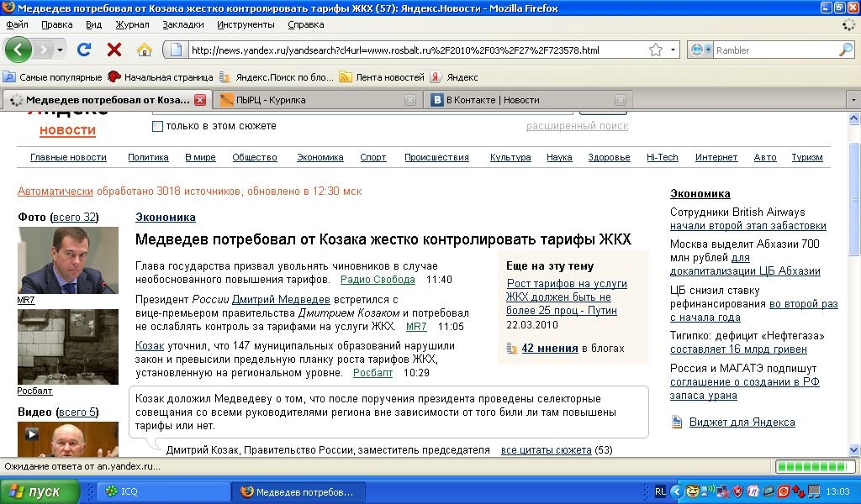Open the Файл menu
Viewport: 861px width, 504px height.
pyautogui.click(x=17, y=24)
